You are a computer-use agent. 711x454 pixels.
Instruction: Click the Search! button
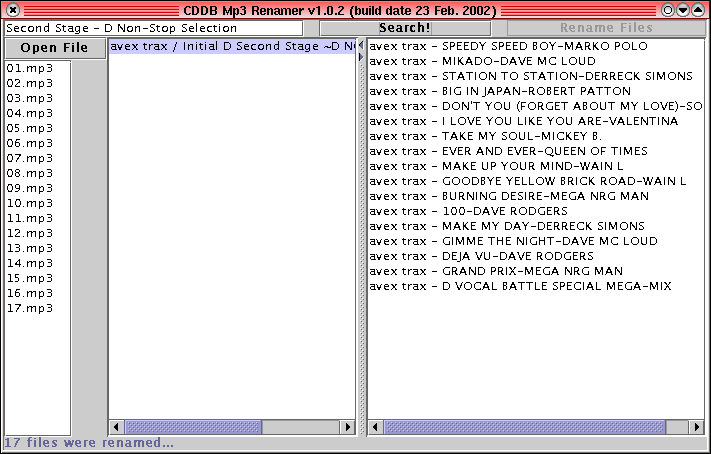tap(405, 28)
